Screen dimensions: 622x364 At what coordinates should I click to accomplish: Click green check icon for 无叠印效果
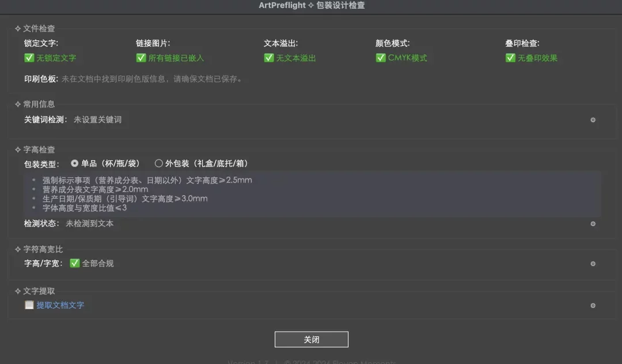510,58
